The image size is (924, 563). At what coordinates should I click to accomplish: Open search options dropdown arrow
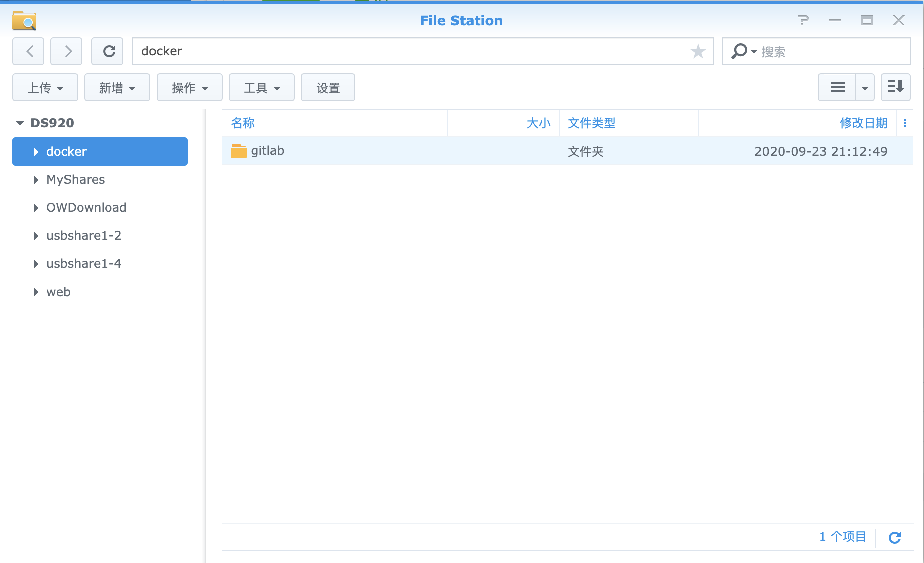pos(754,52)
